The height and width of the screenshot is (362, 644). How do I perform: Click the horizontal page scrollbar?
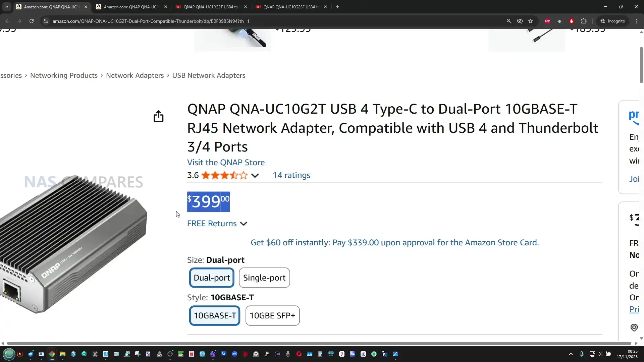point(319,343)
